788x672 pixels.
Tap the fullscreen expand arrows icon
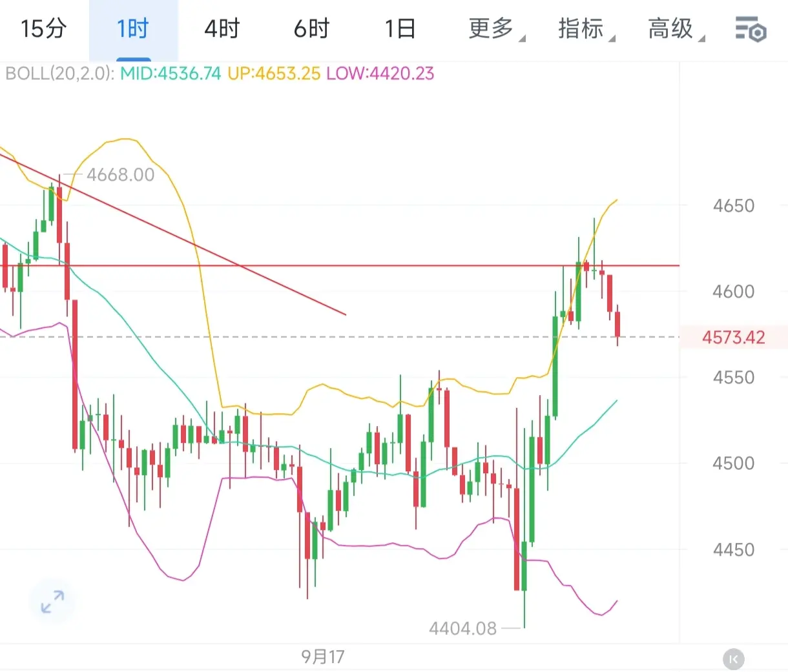point(52,602)
